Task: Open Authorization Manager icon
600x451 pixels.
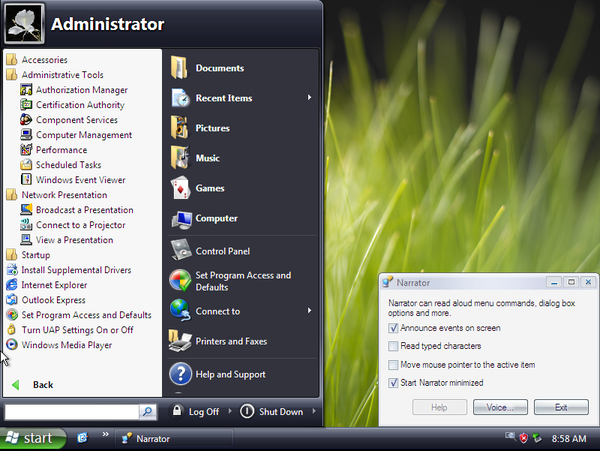Action: [x=26, y=90]
